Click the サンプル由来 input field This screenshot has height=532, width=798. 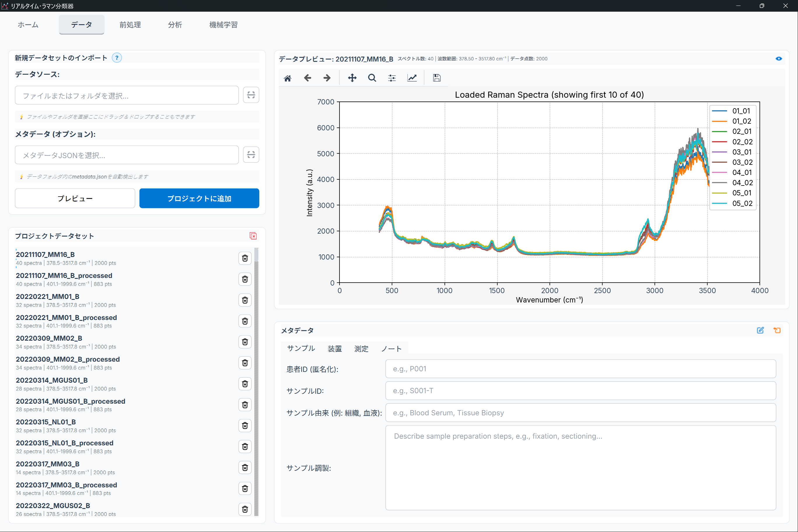coord(580,413)
